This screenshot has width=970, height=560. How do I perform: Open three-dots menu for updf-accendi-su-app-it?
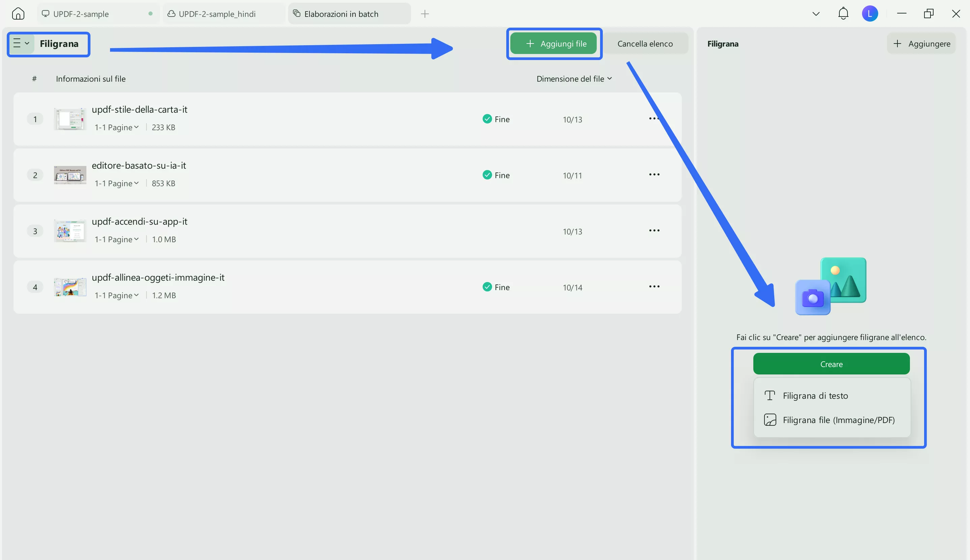click(x=654, y=230)
